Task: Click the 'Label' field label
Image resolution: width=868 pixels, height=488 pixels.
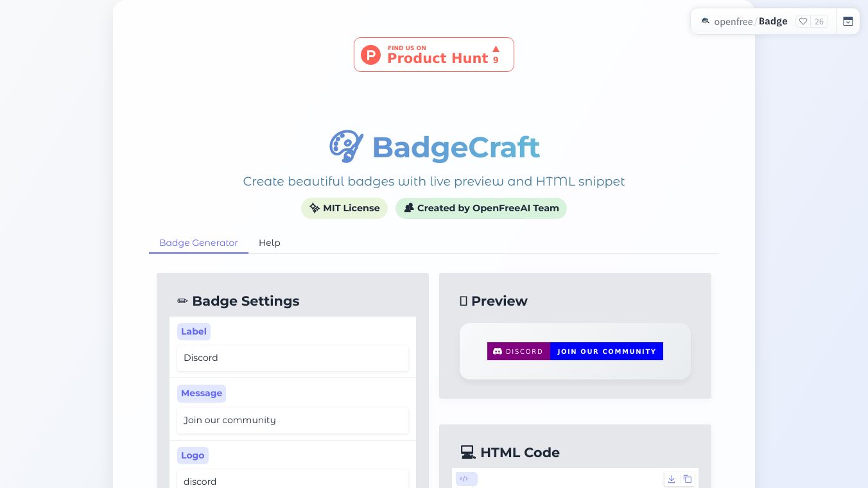Action: pyautogui.click(x=194, y=331)
